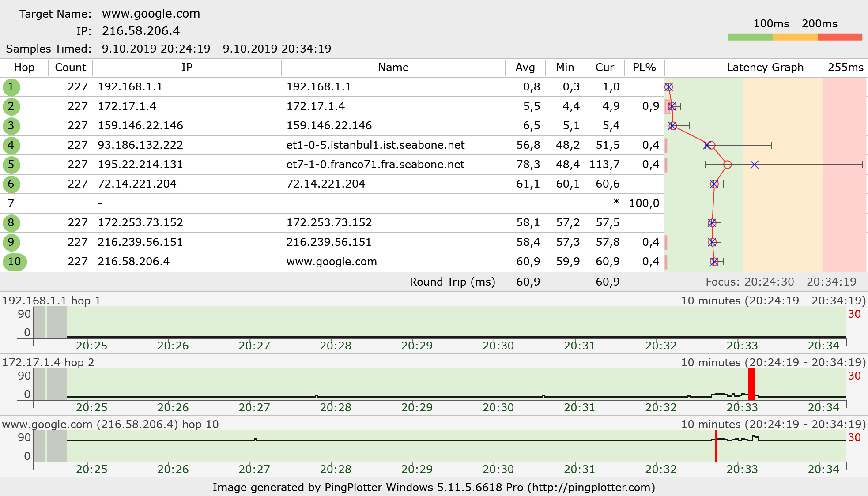Click the red 30 scale label on hop 2 timeline
Image resolution: width=868 pixels, height=496 pixels.
tap(854, 376)
